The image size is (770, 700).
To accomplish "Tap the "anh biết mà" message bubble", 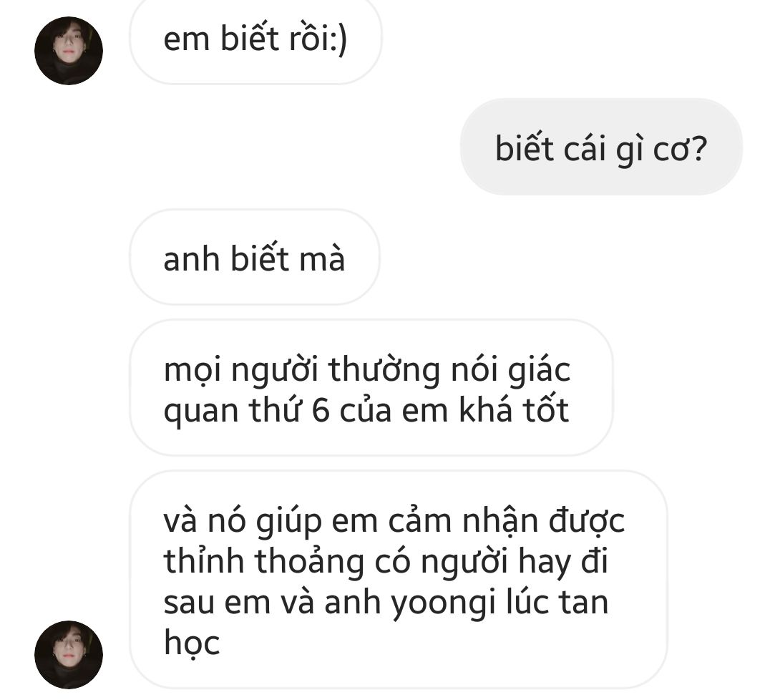I will (254, 257).
